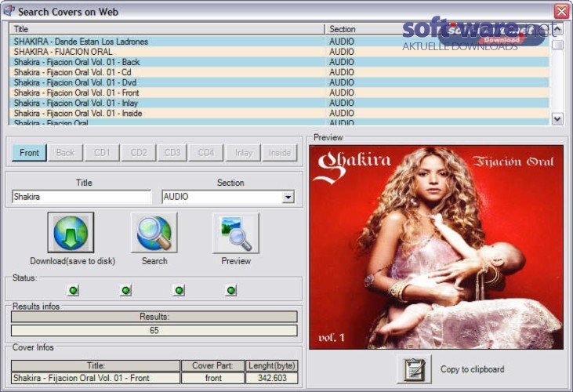Click the Title column header in list

pyautogui.click(x=167, y=29)
